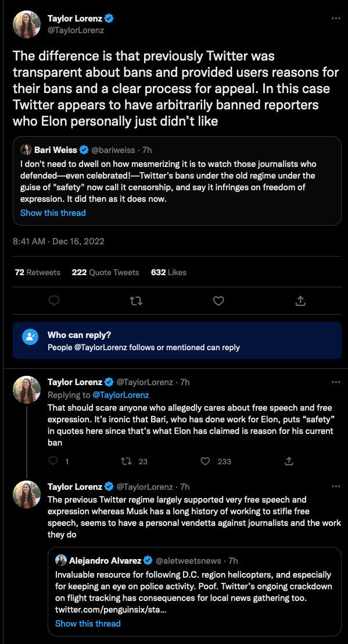The width and height of the screenshot is (348, 644).
Task: Open the twitter.com/penguinsix link in quoted tweet
Action: click(111, 610)
